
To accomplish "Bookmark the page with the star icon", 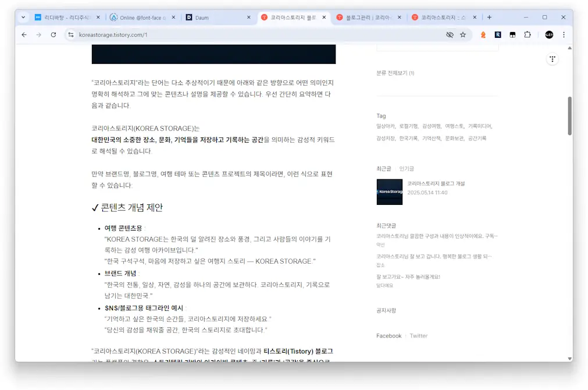I will click(463, 35).
